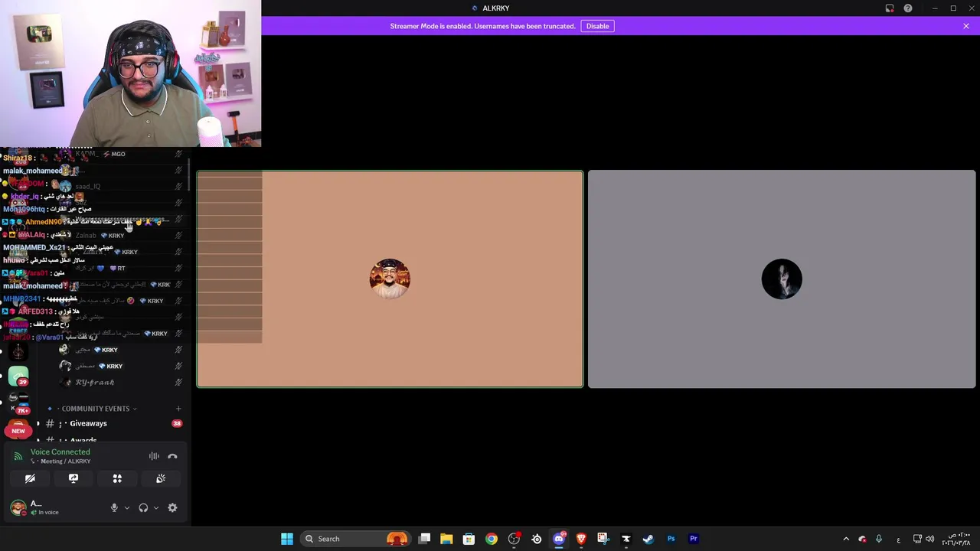Open own user avatar in bottom panel
The width and height of the screenshot is (980, 551).
tap(18, 507)
